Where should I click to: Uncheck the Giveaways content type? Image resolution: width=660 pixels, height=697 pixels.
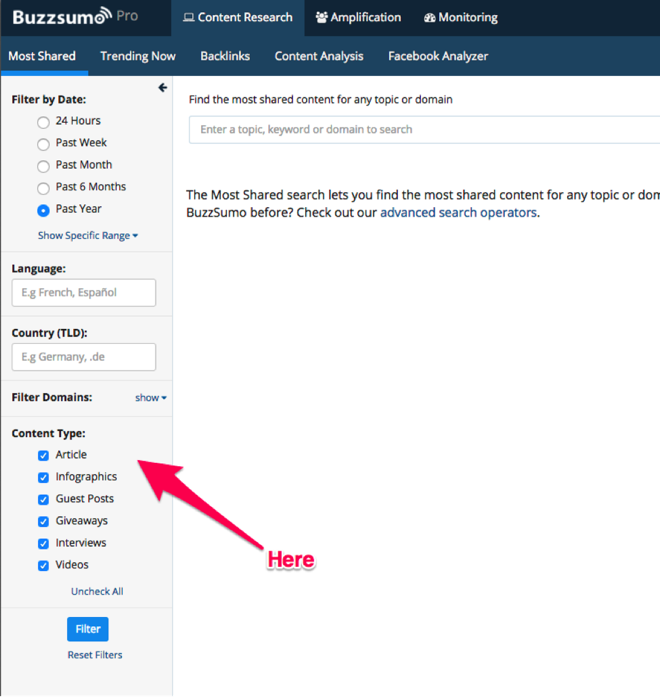43,521
